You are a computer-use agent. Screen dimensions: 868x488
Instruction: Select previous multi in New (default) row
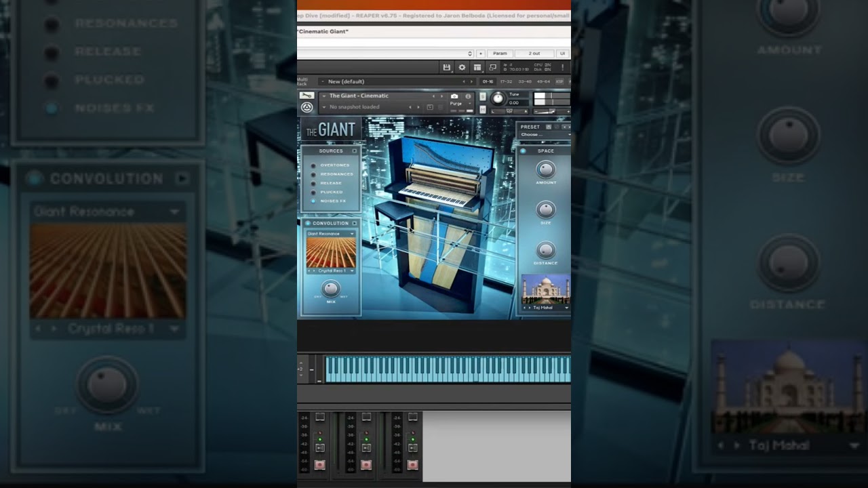click(x=464, y=81)
